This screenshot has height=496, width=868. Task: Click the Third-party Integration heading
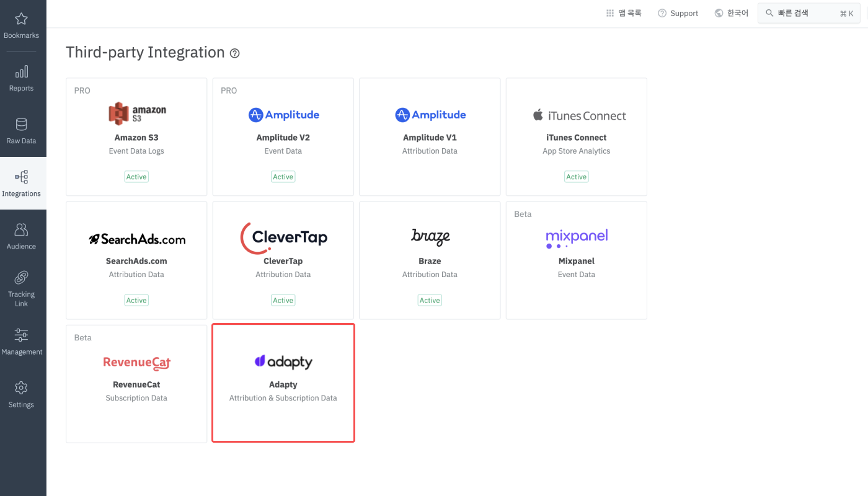pyautogui.click(x=145, y=52)
